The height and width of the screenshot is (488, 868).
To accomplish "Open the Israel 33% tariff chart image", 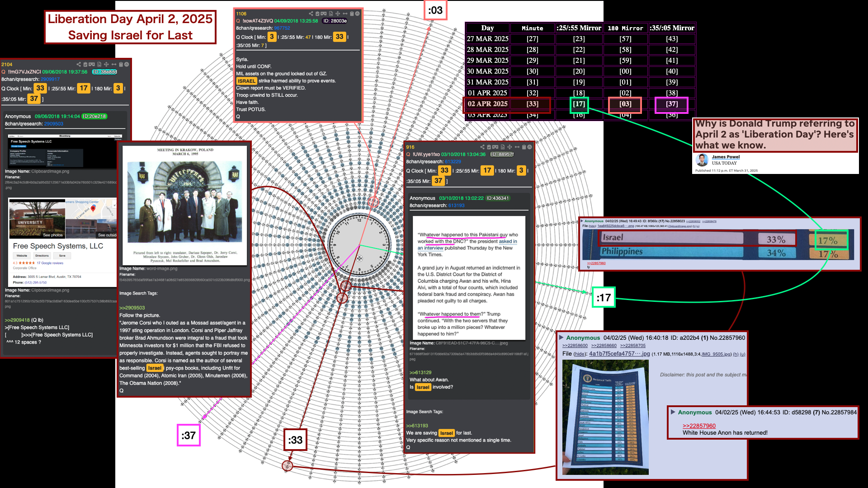I will point(718,245).
